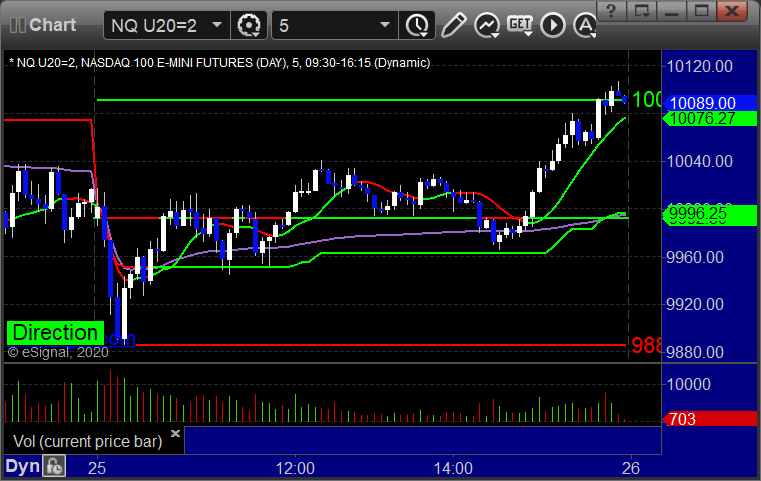Click the 9880.00 price axis label
The height and width of the screenshot is (481, 761).
point(695,352)
